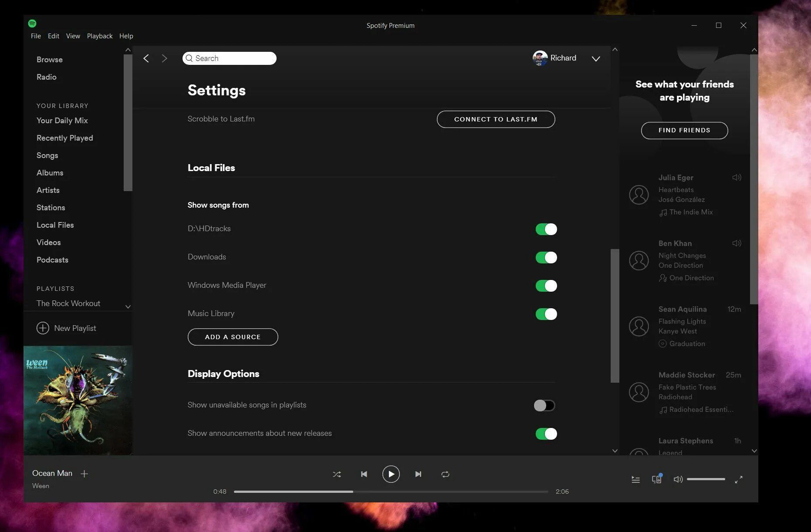Click the One Direction artist icon
Viewport: 811px width, 532px height.
[662, 278]
